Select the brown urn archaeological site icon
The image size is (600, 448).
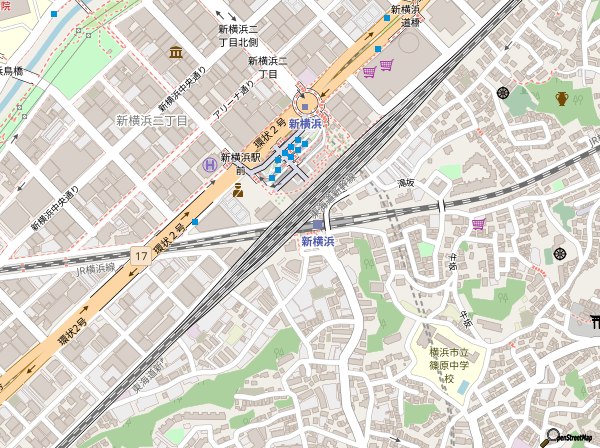tap(561, 97)
